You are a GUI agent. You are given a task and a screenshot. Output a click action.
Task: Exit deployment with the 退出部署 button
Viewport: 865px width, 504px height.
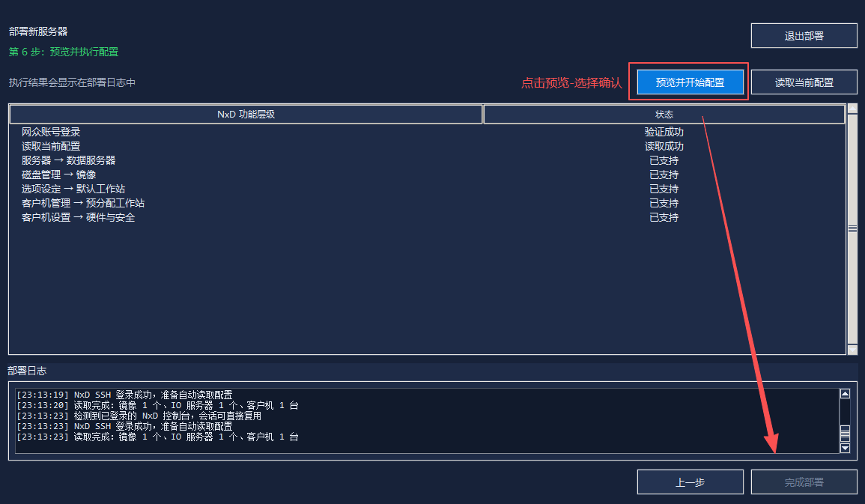coord(804,36)
